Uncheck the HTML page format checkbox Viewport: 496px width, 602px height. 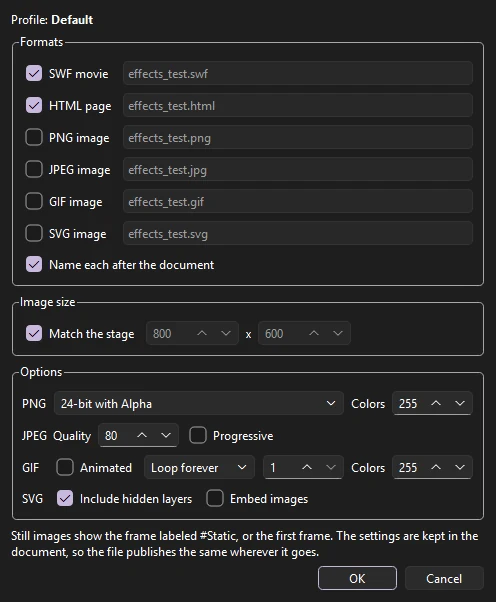34,105
